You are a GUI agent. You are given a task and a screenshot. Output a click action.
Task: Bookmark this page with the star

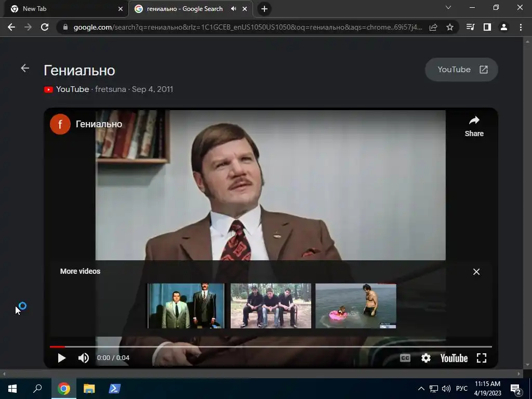coord(450,27)
